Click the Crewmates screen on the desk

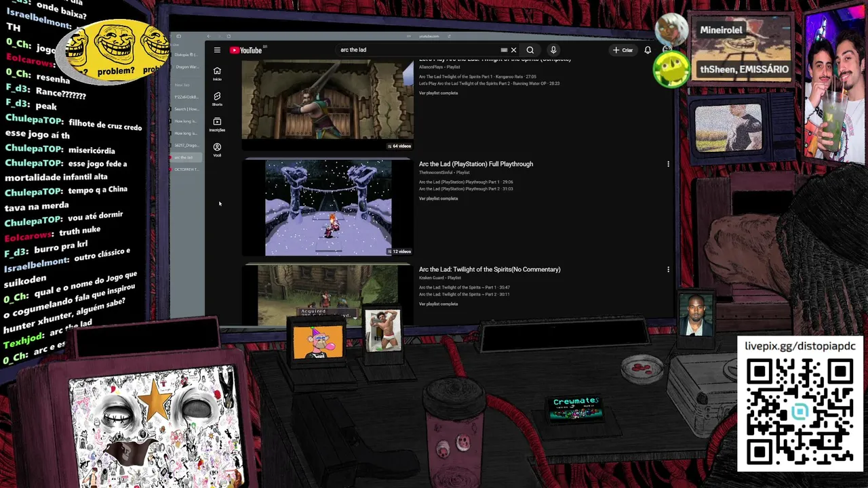[576, 408]
